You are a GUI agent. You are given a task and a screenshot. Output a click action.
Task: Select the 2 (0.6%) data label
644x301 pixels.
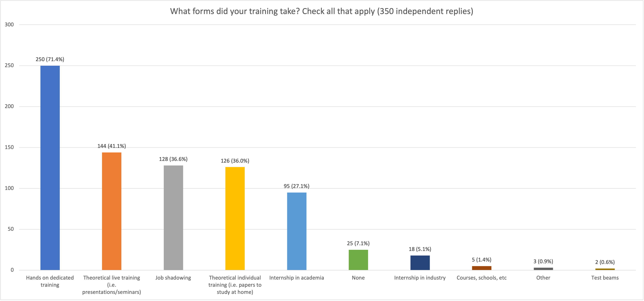605,262
